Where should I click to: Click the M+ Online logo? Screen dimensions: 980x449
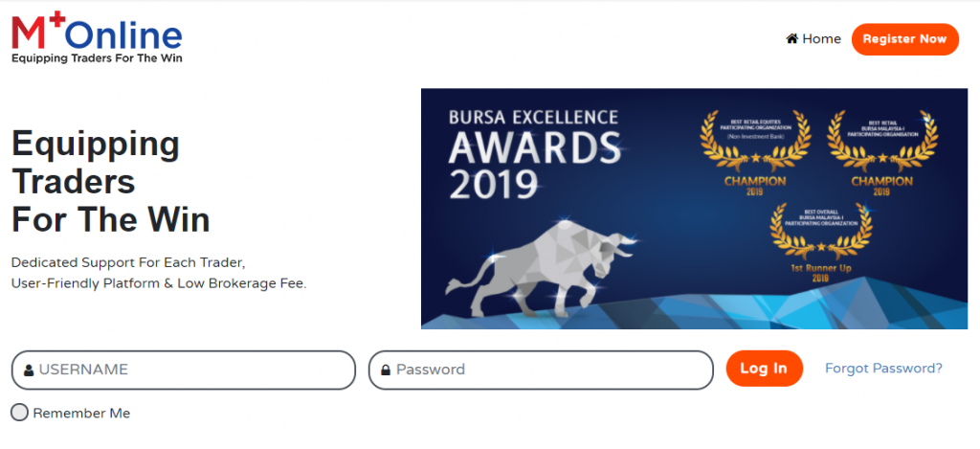pos(96,34)
